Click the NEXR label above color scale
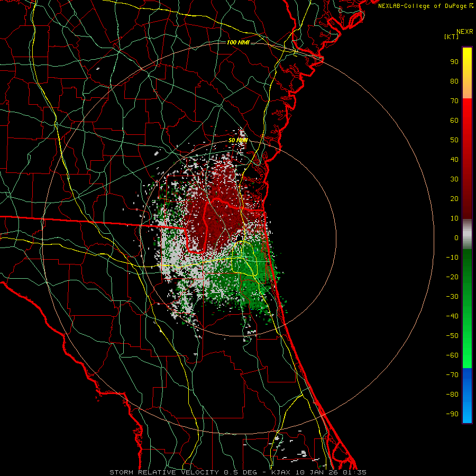Viewport: 476px width, 476px height. (465, 32)
